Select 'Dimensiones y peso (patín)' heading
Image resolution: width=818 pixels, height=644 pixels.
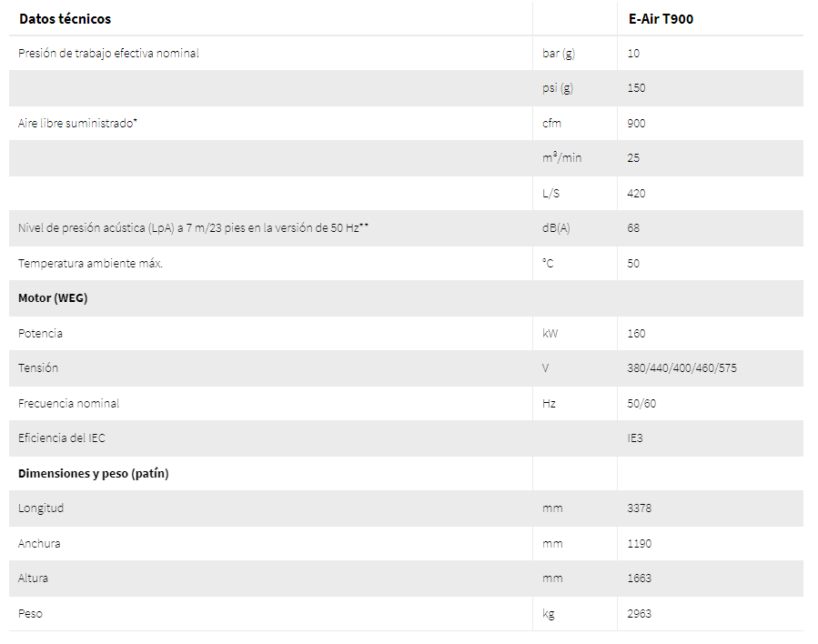(94, 474)
